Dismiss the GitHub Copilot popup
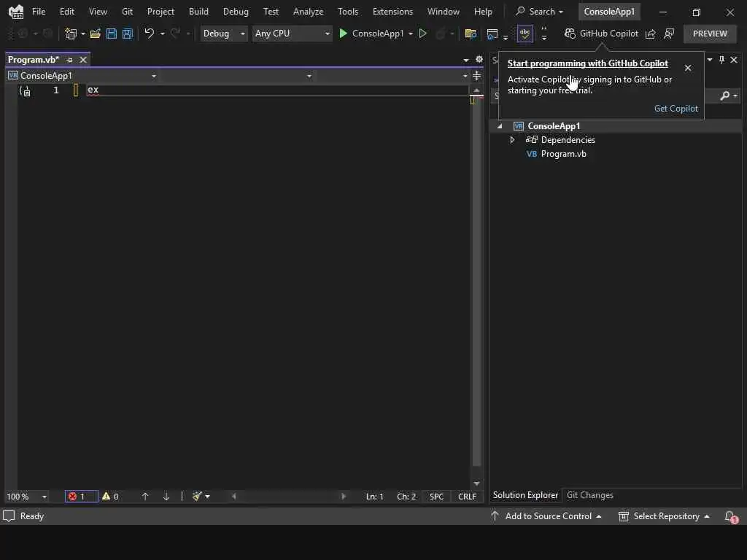 pyautogui.click(x=688, y=68)
